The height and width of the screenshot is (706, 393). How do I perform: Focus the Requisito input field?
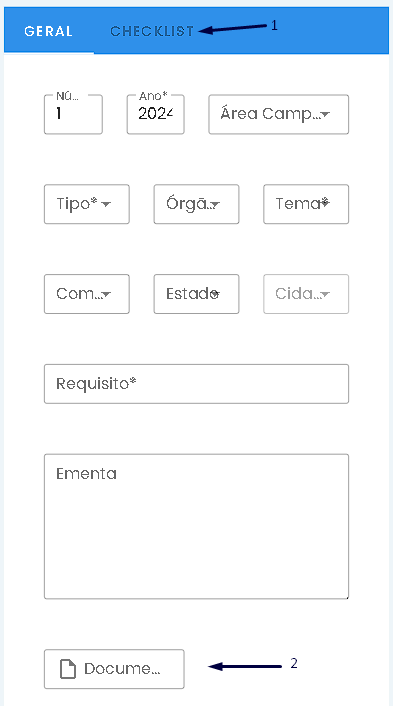click(x=196, y=384)
